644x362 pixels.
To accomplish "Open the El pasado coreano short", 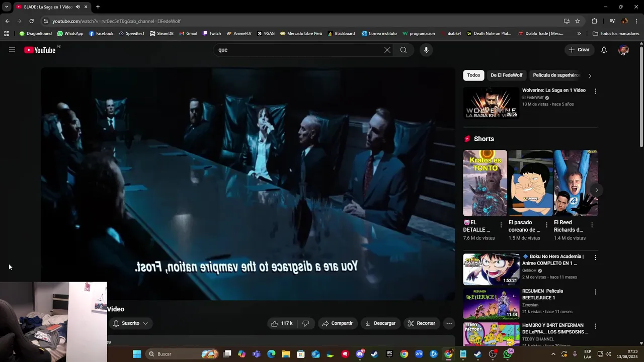I will pyautogui.click(x=530, y=183).
